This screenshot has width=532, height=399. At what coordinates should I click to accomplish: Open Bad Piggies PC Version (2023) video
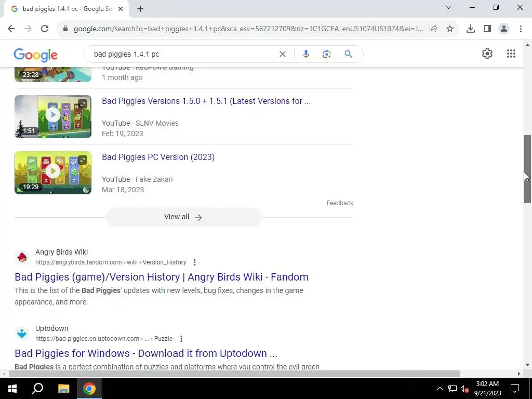pos(158,157)
